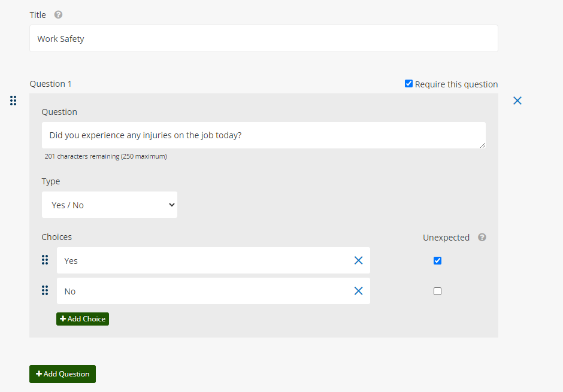Toggle the Require this question checkbox
This screenshot has width=563, height=392.
pos(408,84)
